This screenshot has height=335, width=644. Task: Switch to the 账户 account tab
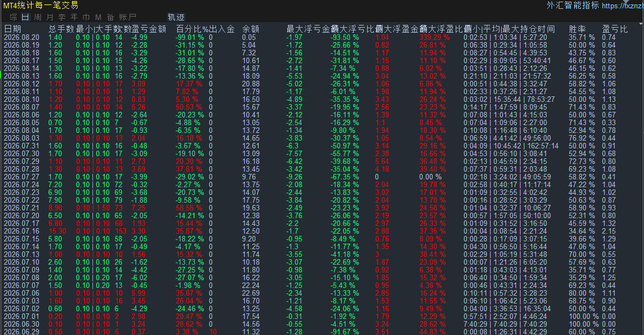(127, 17)
